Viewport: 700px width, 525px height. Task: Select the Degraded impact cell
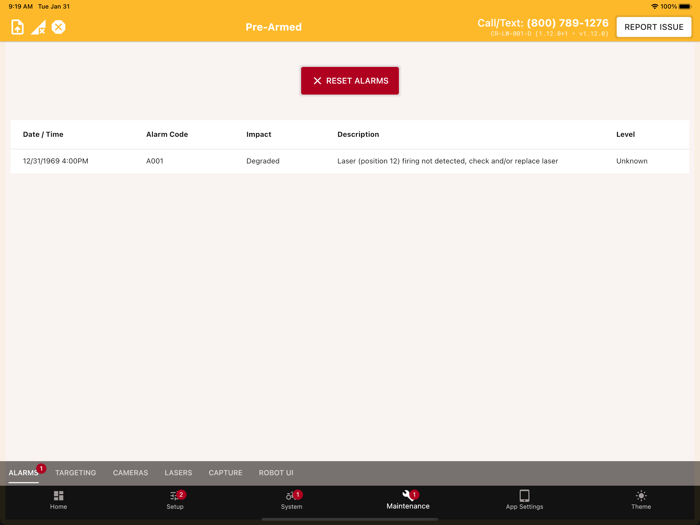(262, 161)
